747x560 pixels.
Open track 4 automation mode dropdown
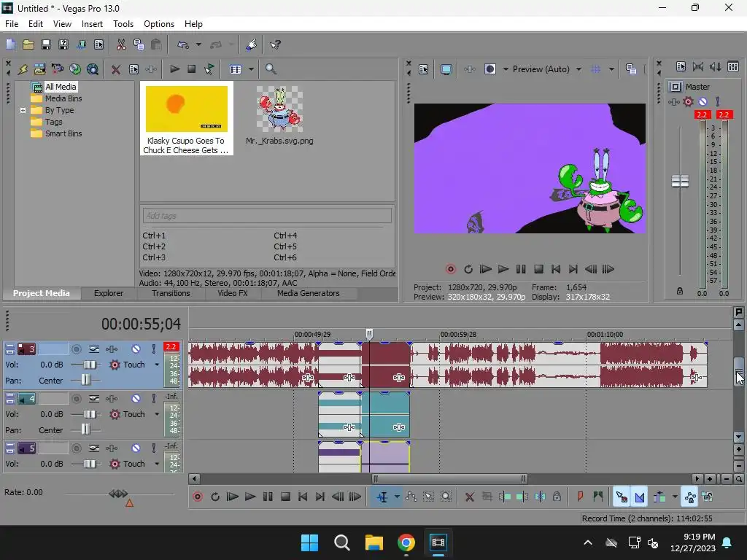coord(157,414)
